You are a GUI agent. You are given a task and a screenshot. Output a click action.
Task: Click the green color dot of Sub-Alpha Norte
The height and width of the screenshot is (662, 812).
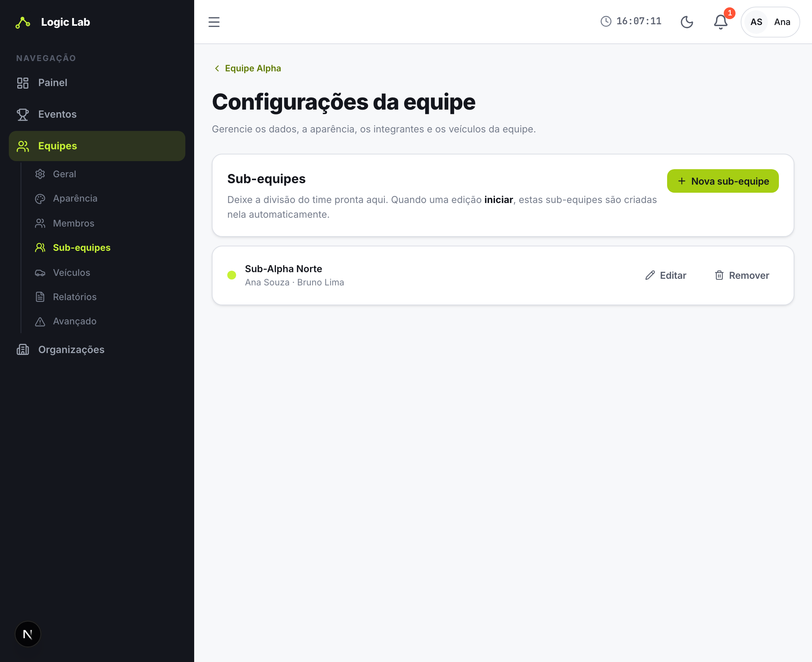pos(232,275)
